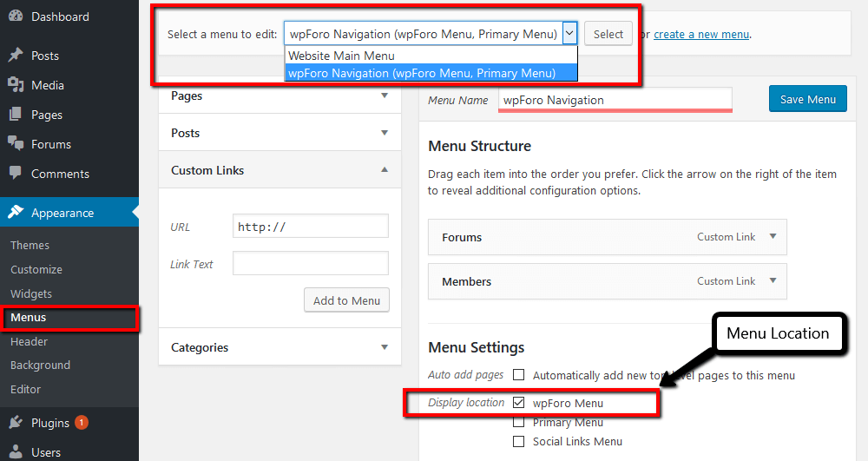Click the Menu Settings heading
The height and width of the screenshot is (461, 868).
[x=476, y=347]
